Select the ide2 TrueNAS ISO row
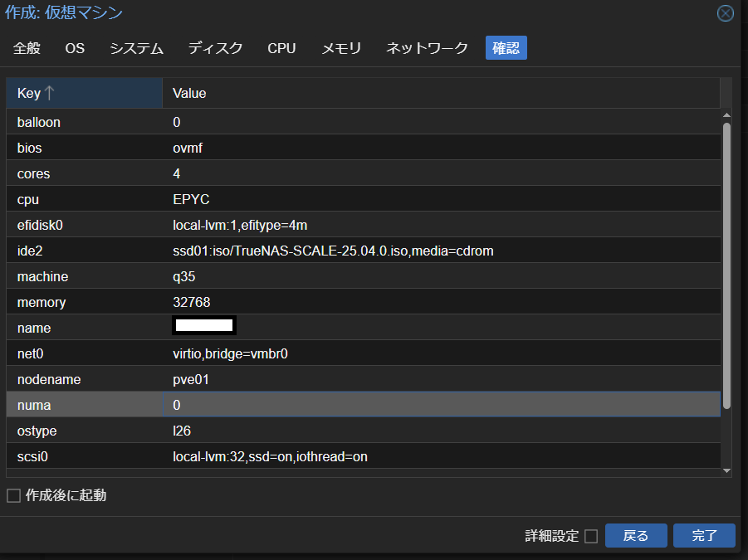 click(363, 251)
